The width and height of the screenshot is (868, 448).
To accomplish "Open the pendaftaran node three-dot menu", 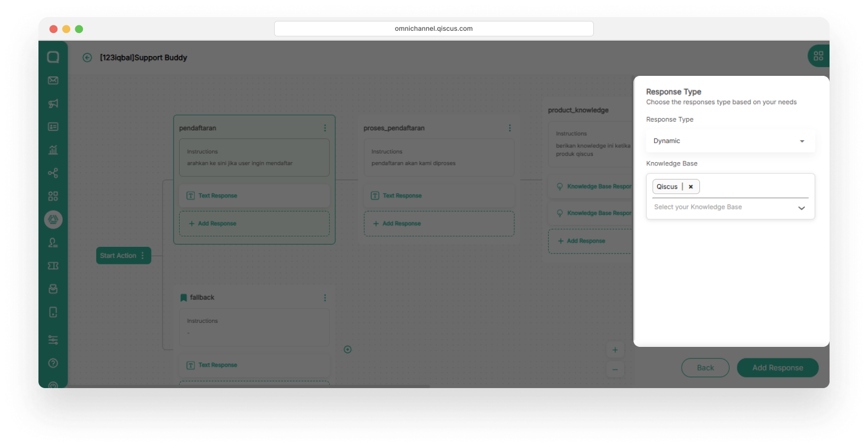I will coord(325,128).
